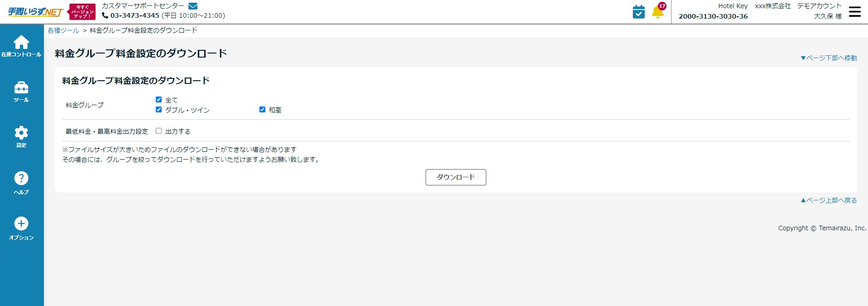
Task: Click the home icon for 在庫コントロール
Action: (x=21, y=43)
